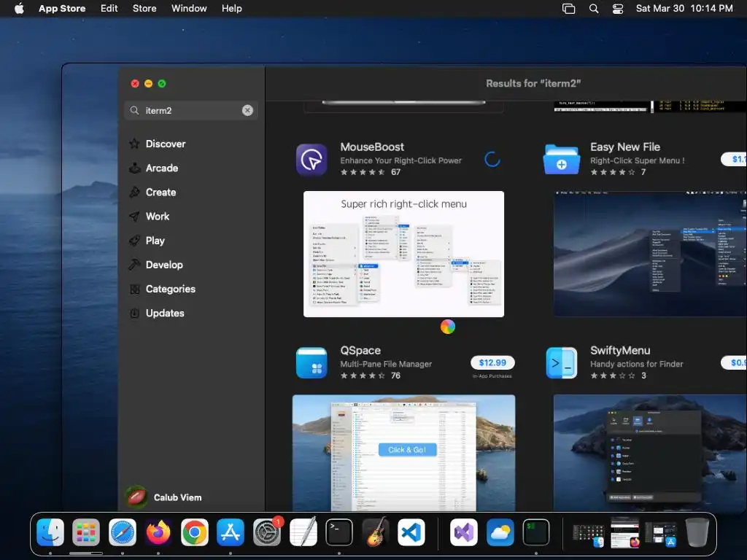Select the Play section
Screen dimensions: 747x560
point(147,241)
